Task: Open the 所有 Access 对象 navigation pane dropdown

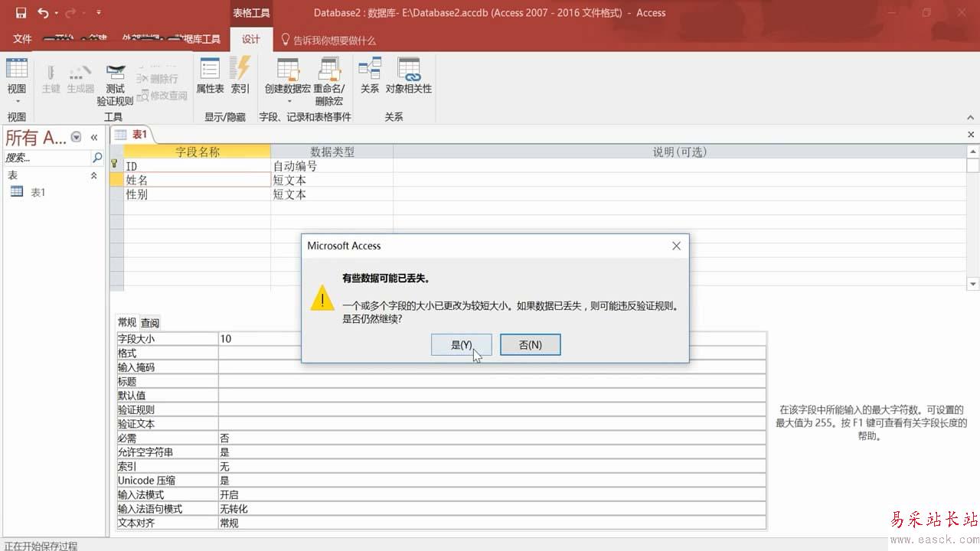Action: click(76, 137)
